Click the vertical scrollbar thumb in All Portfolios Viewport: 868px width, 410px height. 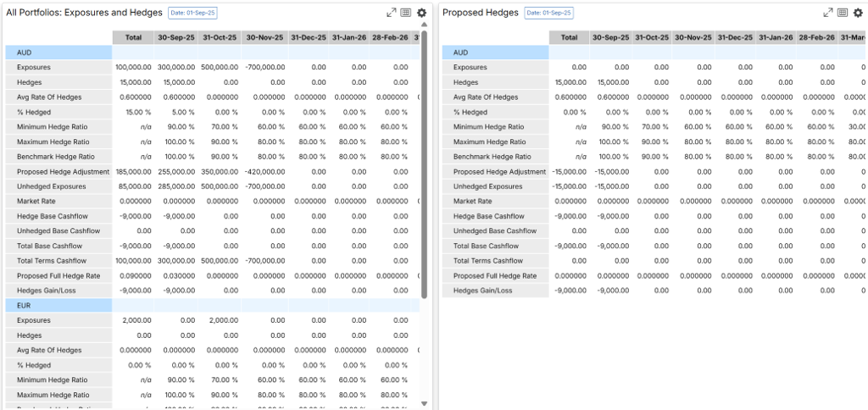424,164
